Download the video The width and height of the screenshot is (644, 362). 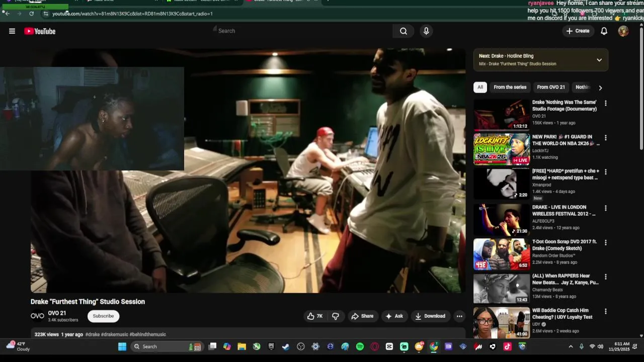click(x=430, y=316)
